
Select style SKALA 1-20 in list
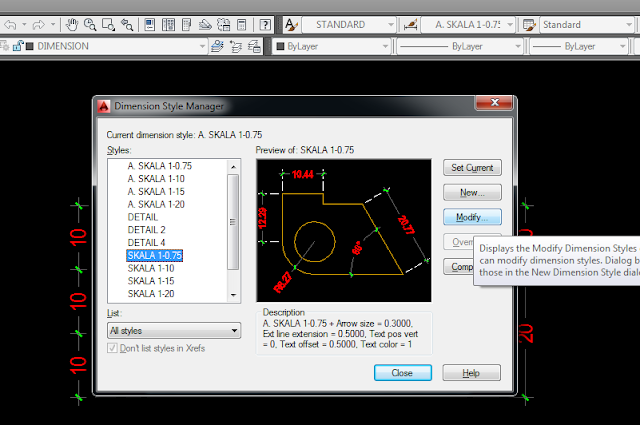tap(151, 294)
